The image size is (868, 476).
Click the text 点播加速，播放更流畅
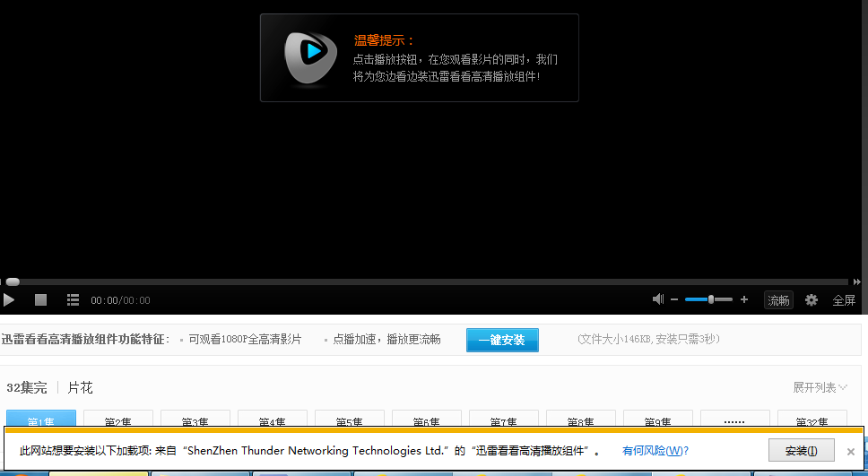[x=386, y=339]
